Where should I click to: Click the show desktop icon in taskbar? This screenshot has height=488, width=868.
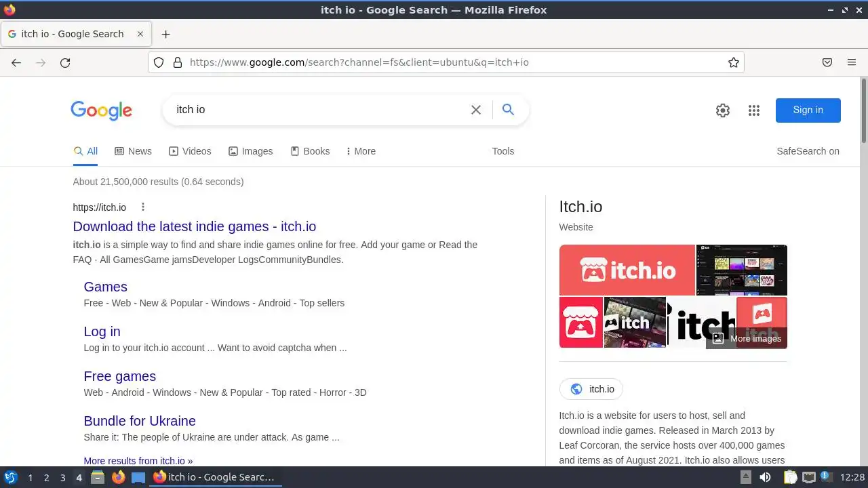138,478
